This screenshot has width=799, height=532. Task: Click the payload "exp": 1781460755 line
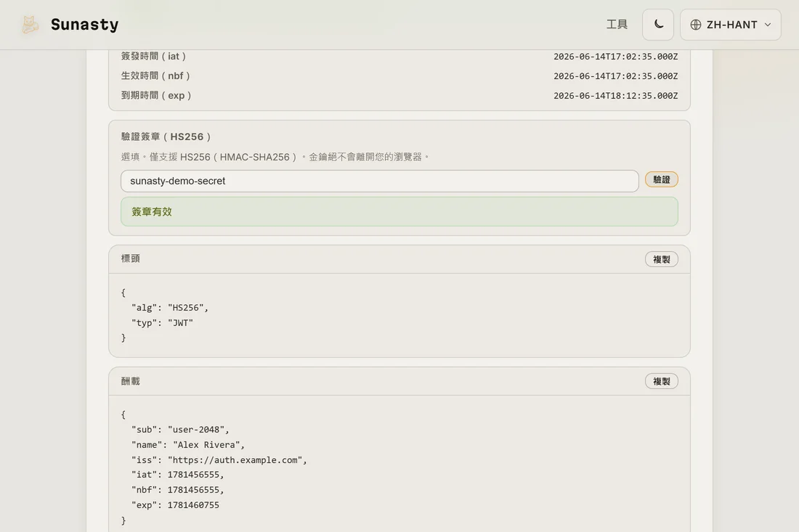[x=175, y=505]
